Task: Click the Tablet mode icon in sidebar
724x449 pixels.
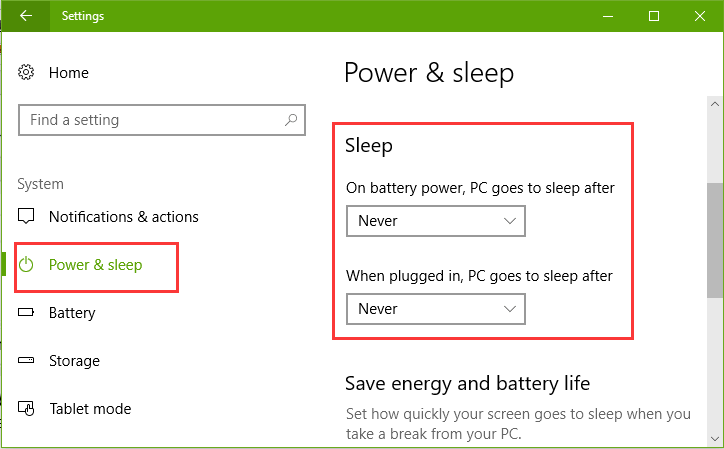Action: tap(28, 409)
